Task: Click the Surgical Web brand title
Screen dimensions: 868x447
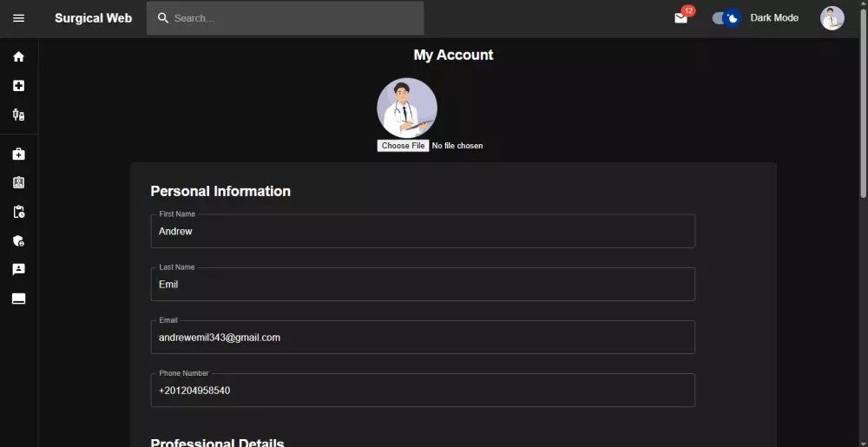Action: click(x=94, y=18)
